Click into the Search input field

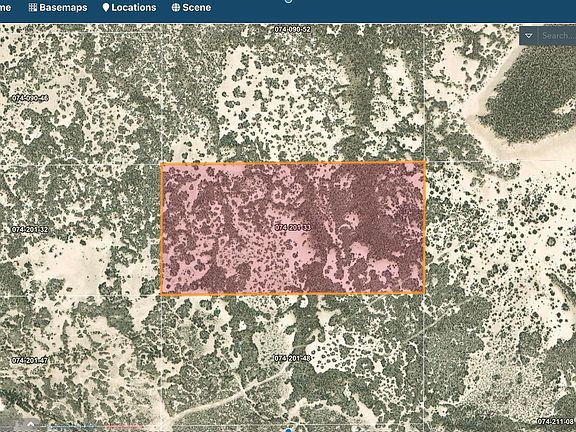click(558, 36)
